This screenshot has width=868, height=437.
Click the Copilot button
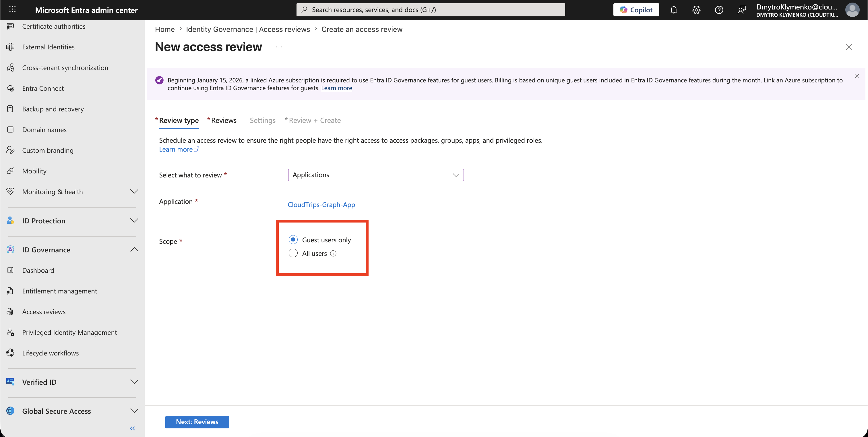point(636,10)
